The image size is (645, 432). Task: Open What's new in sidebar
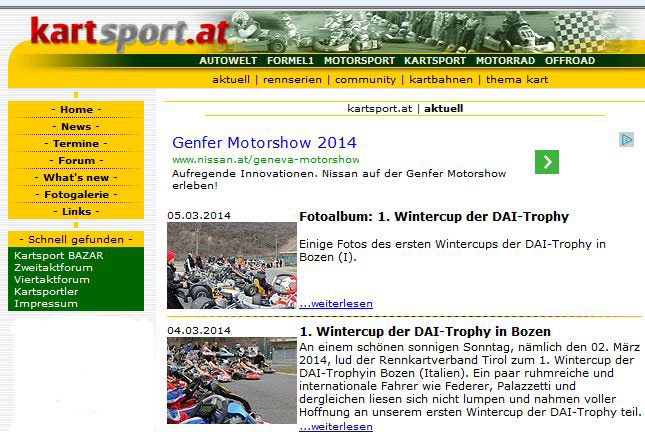click(x=76, y=177)
